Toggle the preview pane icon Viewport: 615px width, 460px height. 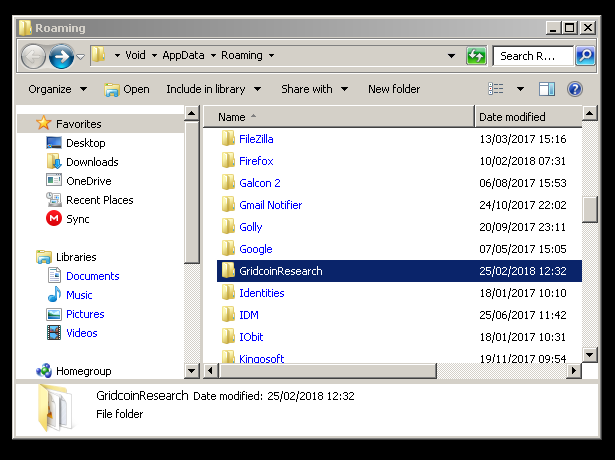(547, 89)
